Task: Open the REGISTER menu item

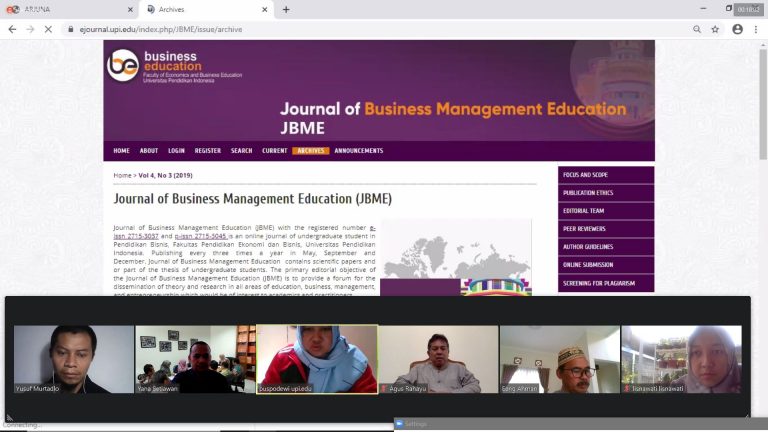Action: (208, 151)
